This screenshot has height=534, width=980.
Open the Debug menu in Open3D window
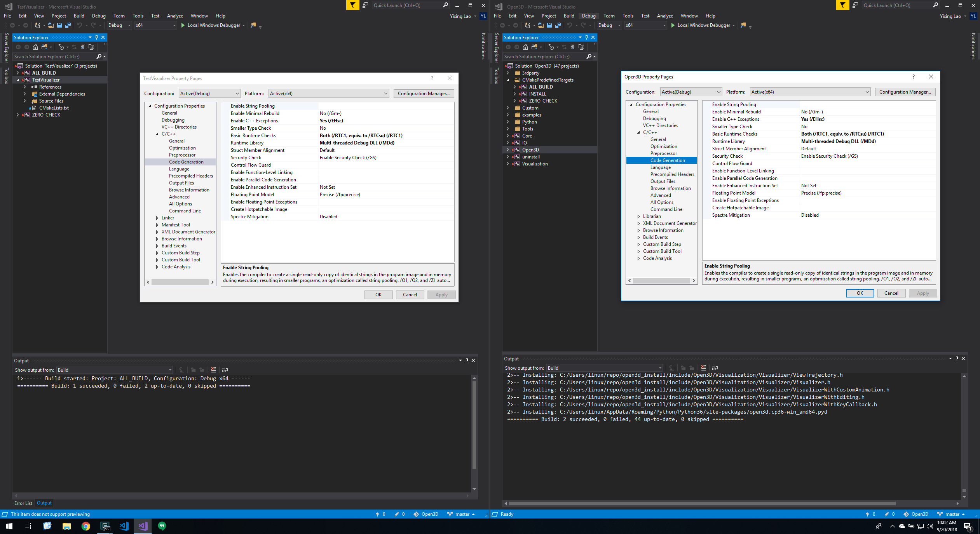coord(589,16)
